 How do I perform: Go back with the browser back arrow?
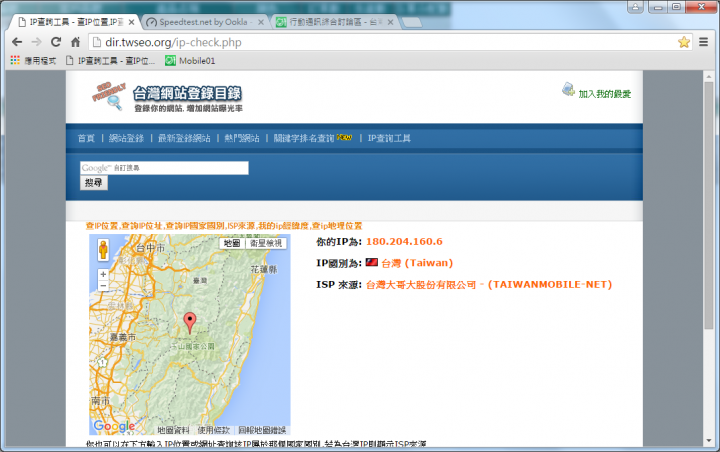(x=17, y=42)
